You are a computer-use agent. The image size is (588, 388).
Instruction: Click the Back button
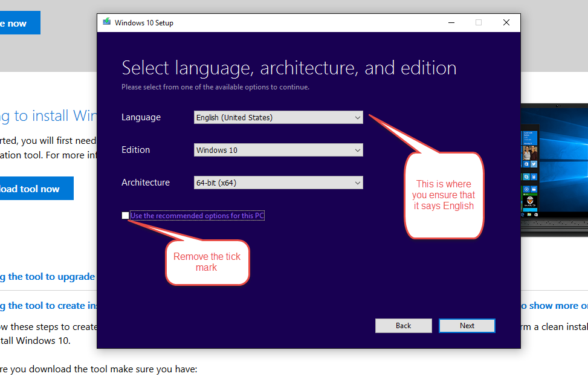[403, 325]
